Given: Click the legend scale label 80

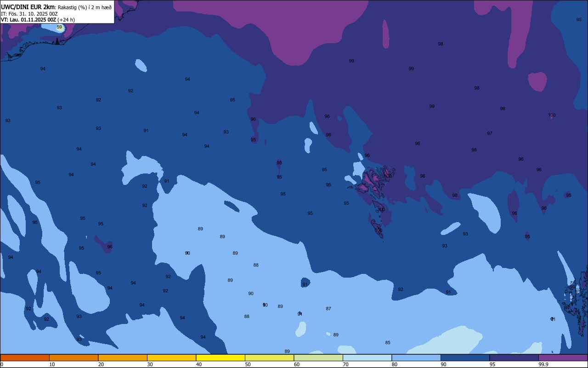Looking at the screenshot, I should tap(395, 364).
